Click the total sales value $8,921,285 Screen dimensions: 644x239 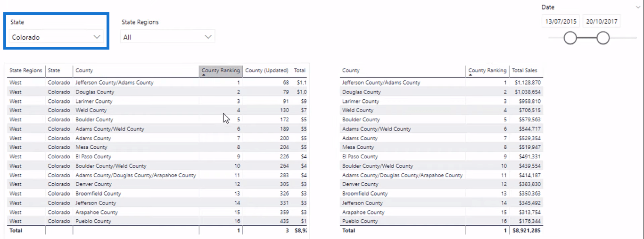[527, 230]
